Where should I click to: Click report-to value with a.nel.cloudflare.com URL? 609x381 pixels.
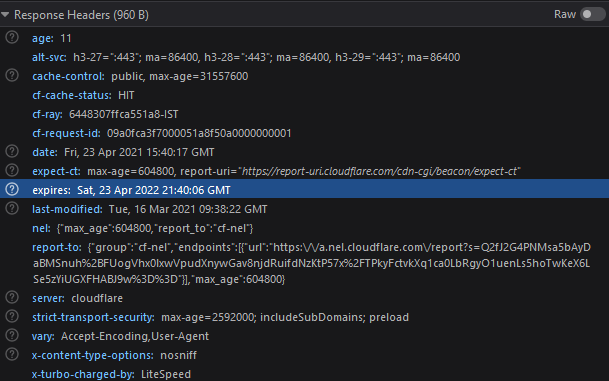[x=312, y=263]
